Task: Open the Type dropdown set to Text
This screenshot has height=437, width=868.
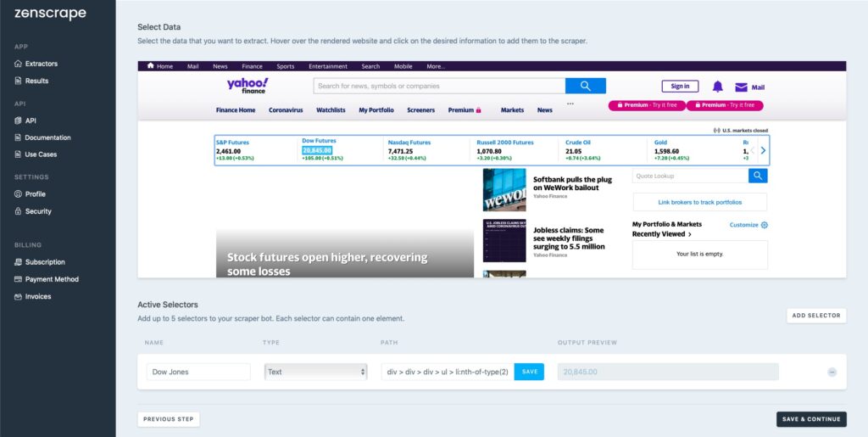Action: pyautogui.click(x=315, y=372)
